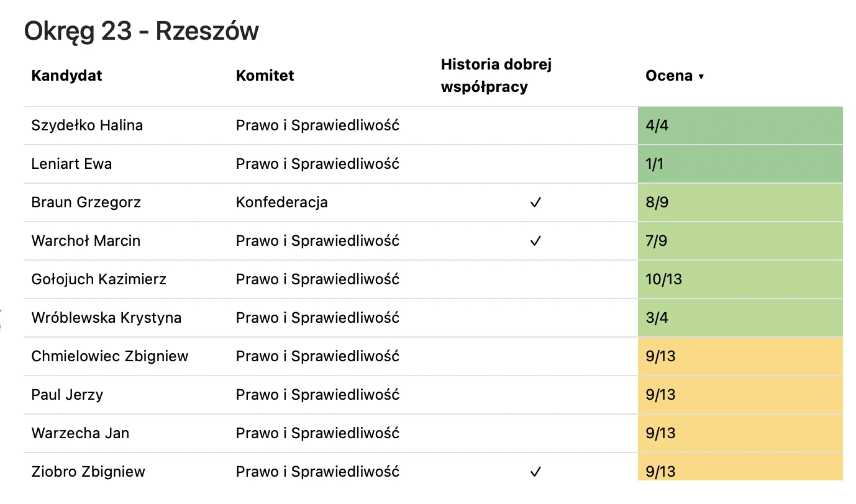Select Gołojuch Kazimierz row

pos(433,279)
